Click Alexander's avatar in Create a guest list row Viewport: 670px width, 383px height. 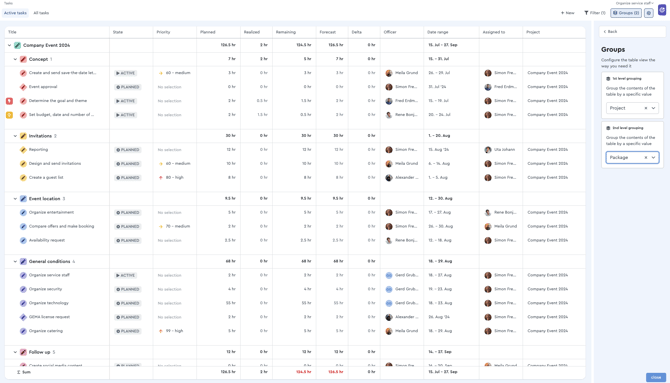pyautogui.click(x=389, y=177)
